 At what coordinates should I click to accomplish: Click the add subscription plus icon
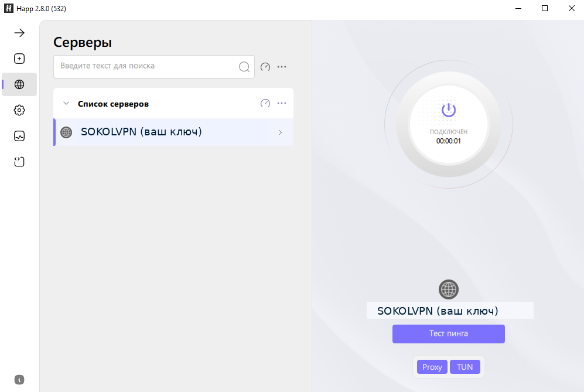(x=19, y=58)
